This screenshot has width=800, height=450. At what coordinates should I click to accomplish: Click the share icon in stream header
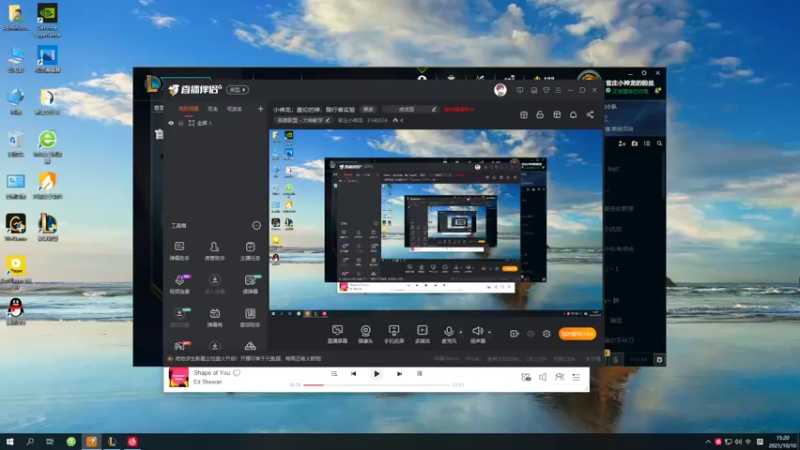click(590, 115)
